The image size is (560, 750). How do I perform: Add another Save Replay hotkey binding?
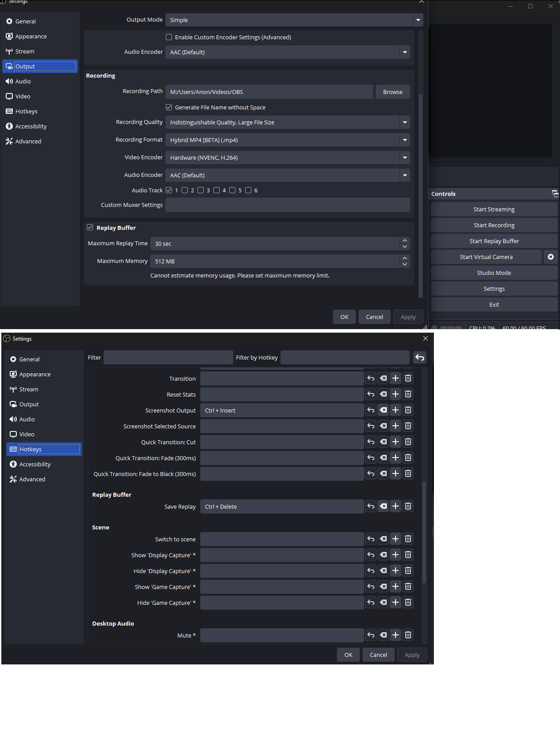point(396,506)
